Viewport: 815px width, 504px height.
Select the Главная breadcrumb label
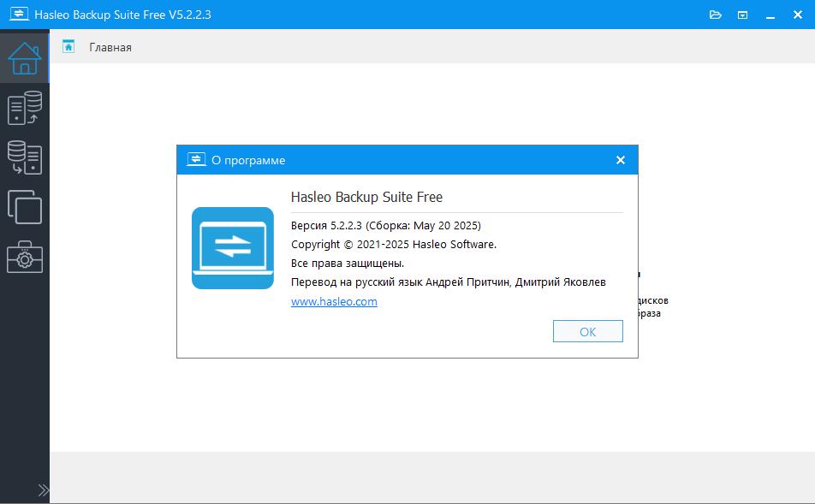[x=110, y=47]
